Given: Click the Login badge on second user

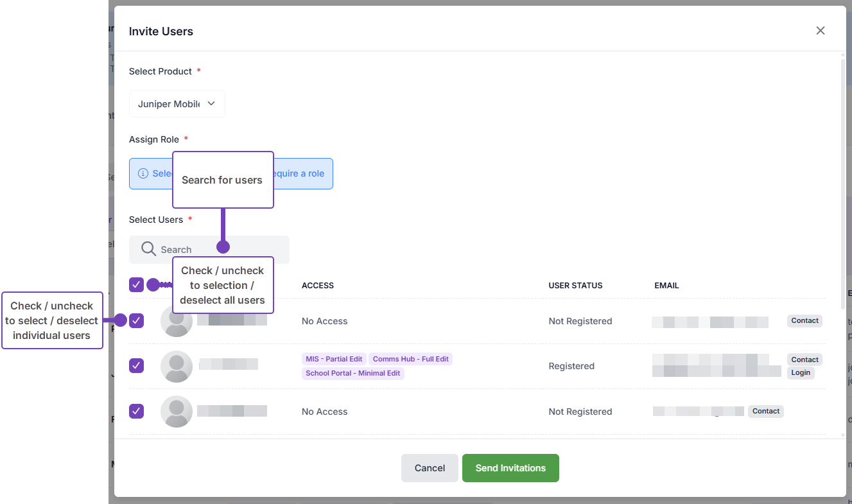Looking at the screenshot, I should 801,373.
